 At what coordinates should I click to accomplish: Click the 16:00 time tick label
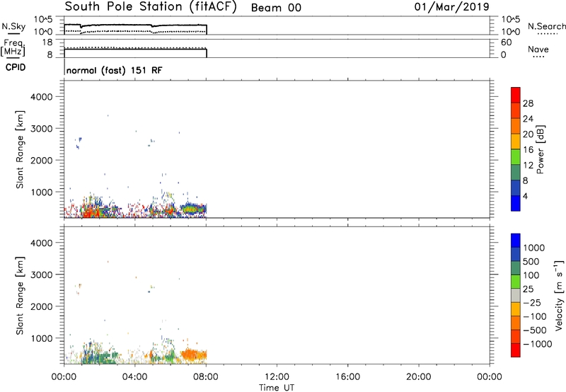coord(347,377)
